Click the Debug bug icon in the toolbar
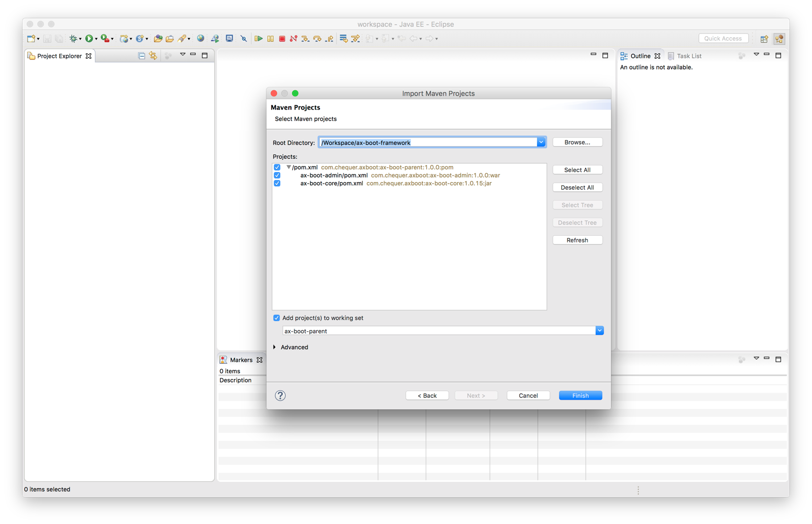 click(74, 39)
